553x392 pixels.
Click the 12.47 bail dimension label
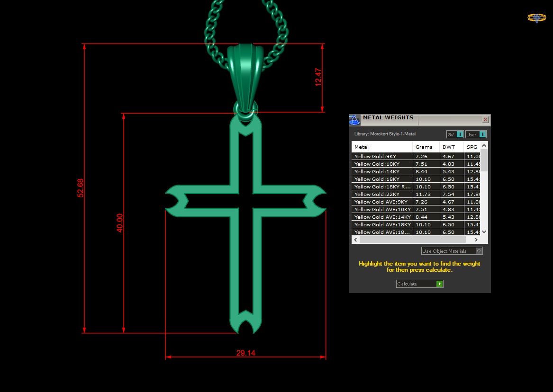pyautogui.click(x=318, y=78)
